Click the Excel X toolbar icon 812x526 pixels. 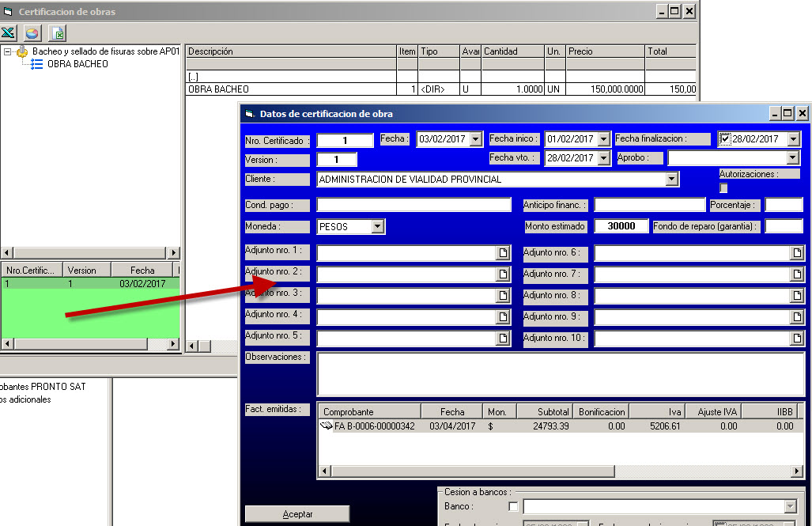tap(9, 33)
